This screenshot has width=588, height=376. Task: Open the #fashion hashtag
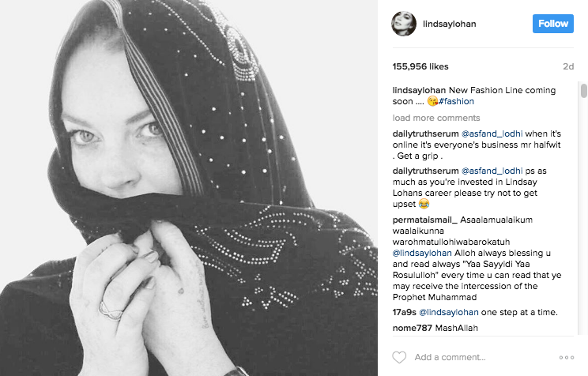[x=456, y=102]
